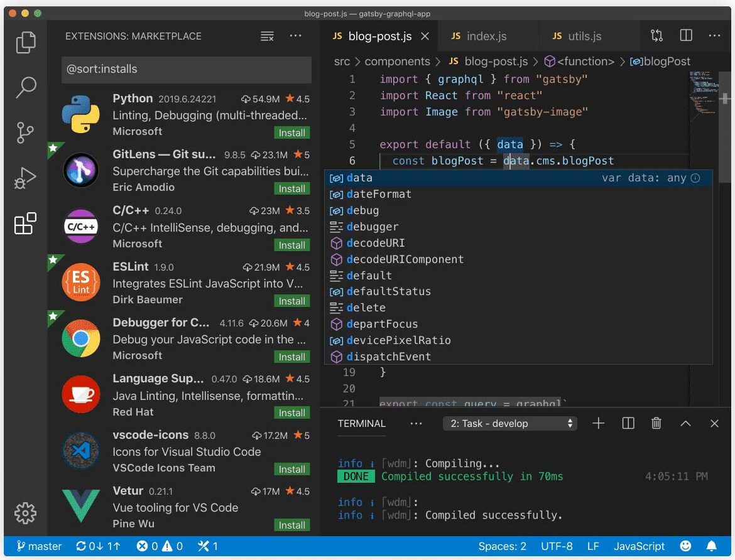This screenshot has height=560, width=735.
Task: Open extensions panel More Actions menu
Action: pos(296,36)
